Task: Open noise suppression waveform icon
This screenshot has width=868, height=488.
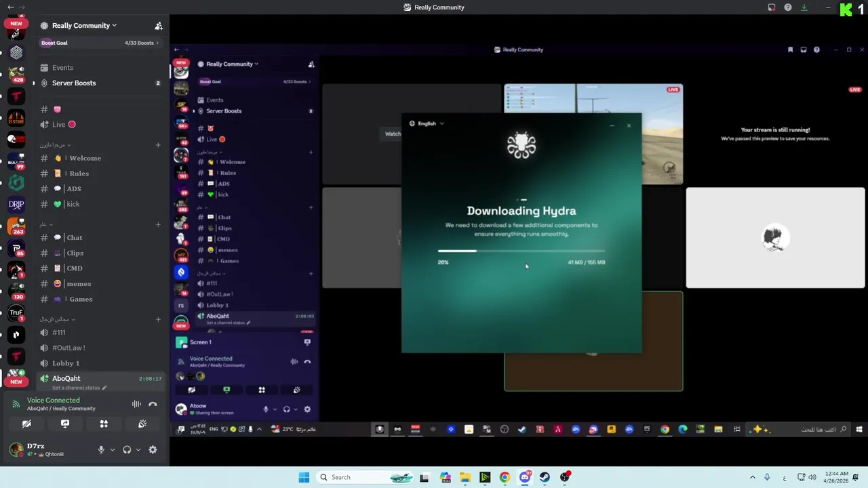Action: point(136,404)
